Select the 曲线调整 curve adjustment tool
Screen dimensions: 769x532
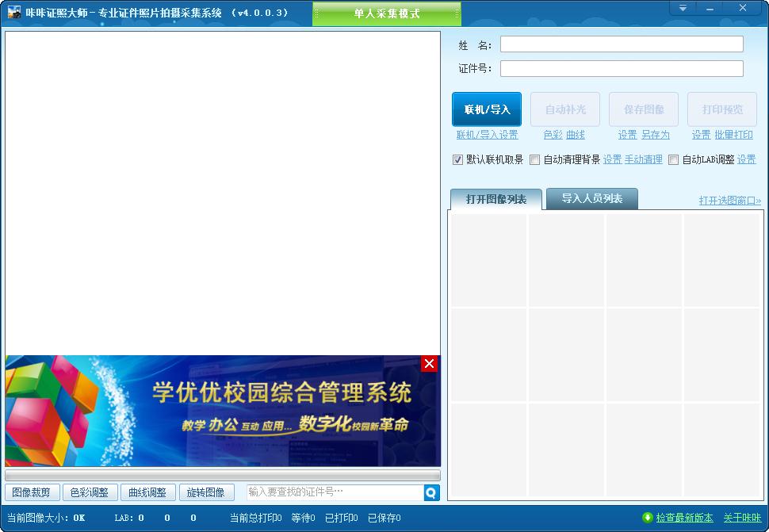click(148, 492)
